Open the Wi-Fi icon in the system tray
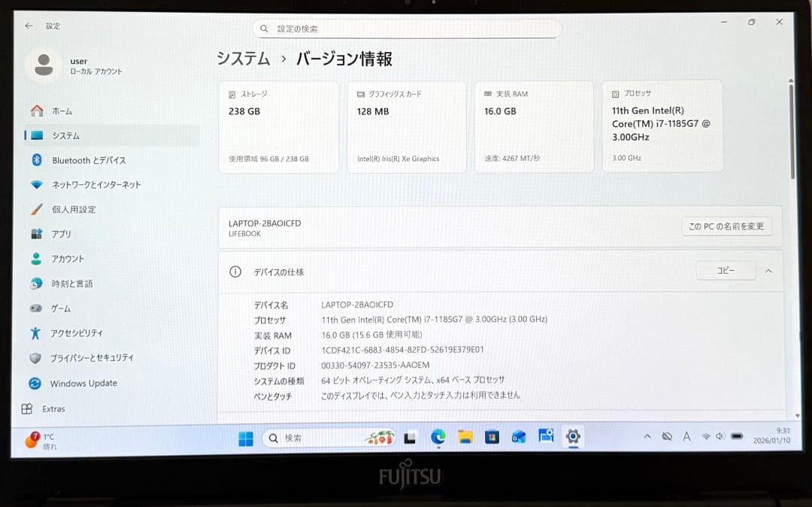This screenshot has width=812, height=507. (x=706, y=437)
